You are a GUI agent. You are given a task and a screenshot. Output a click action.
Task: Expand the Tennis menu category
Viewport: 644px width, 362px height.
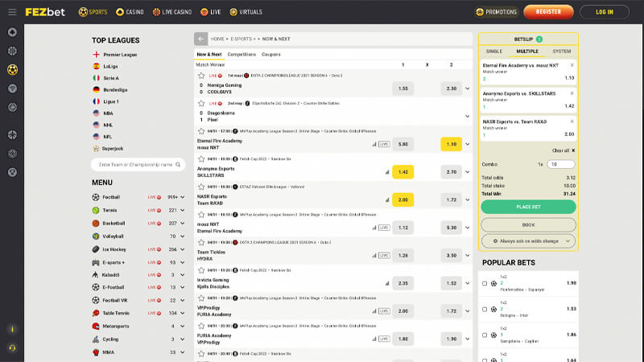coord(183,210)
